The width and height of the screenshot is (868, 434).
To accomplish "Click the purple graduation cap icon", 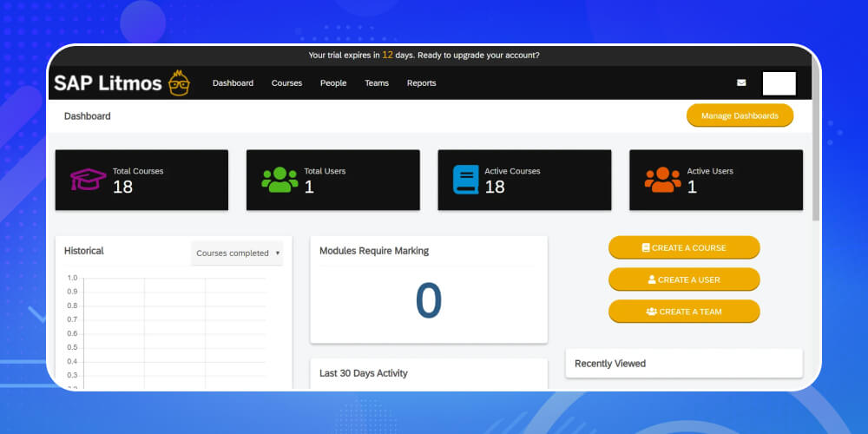I will (x=88, y=180).
